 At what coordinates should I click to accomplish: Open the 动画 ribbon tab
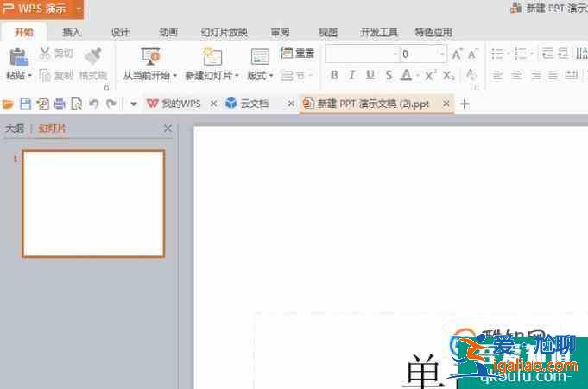point(168,32)
